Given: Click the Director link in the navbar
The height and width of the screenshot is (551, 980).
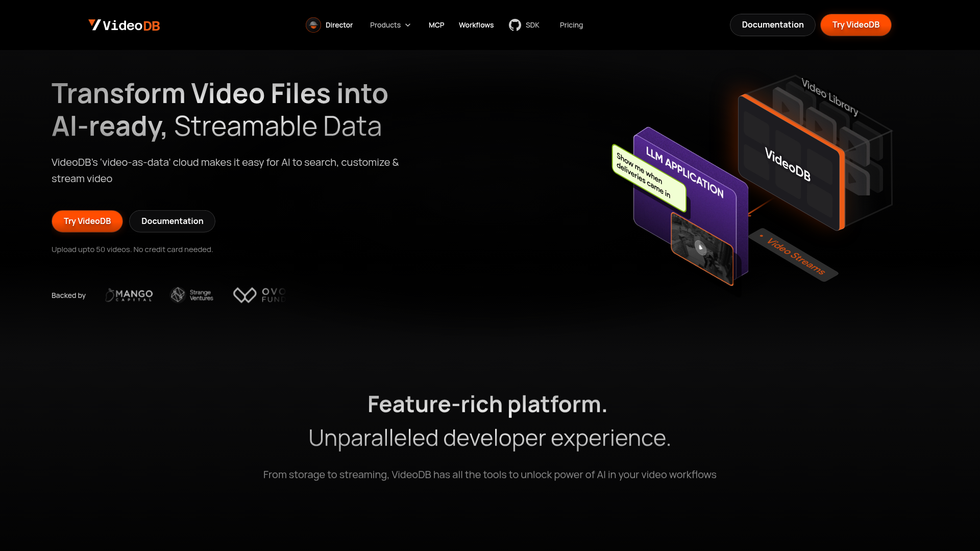Looking at the screenshot, I should pyautogui.click(x=339, y=25).
